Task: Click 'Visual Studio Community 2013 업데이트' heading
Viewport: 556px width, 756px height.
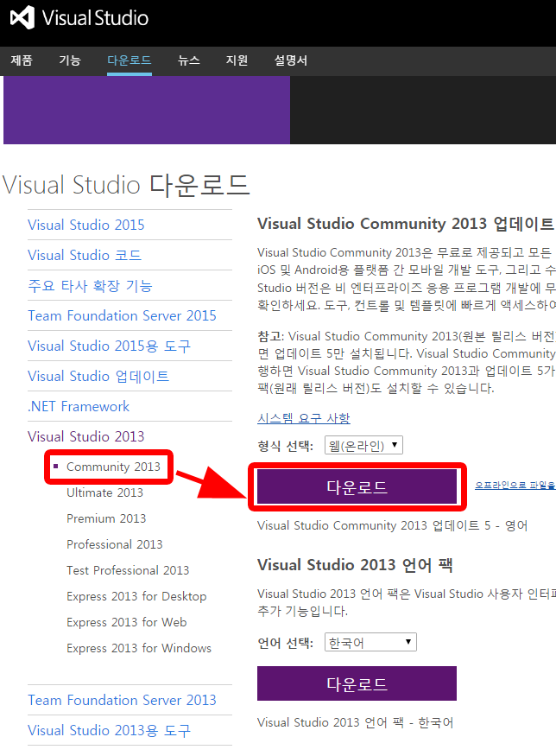Action: [x=406, y=224]
